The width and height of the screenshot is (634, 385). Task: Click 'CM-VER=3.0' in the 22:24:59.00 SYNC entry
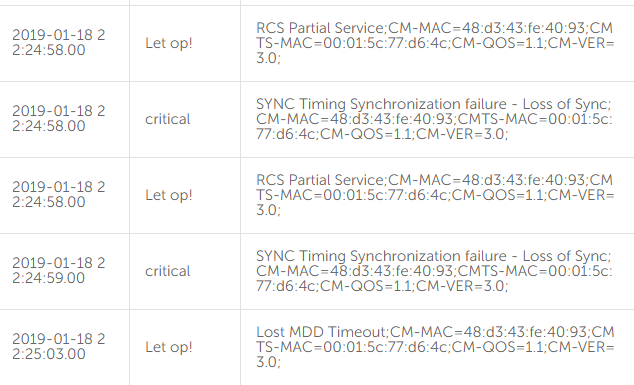pos(461,286)
